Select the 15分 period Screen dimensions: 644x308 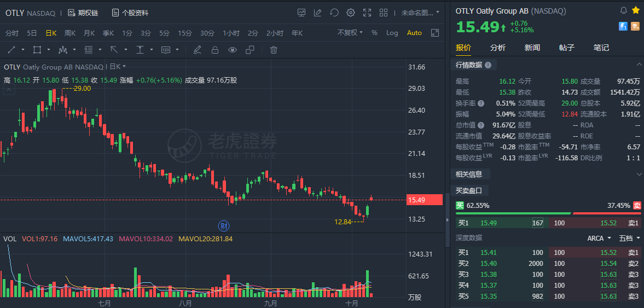pos(185,33)
